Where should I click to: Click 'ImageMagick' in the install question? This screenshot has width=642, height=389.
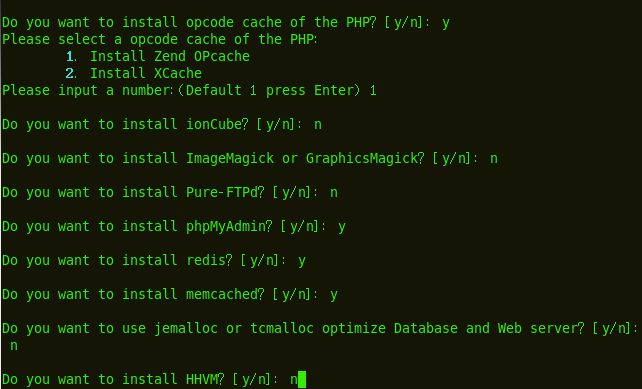(x=230, y=159)
